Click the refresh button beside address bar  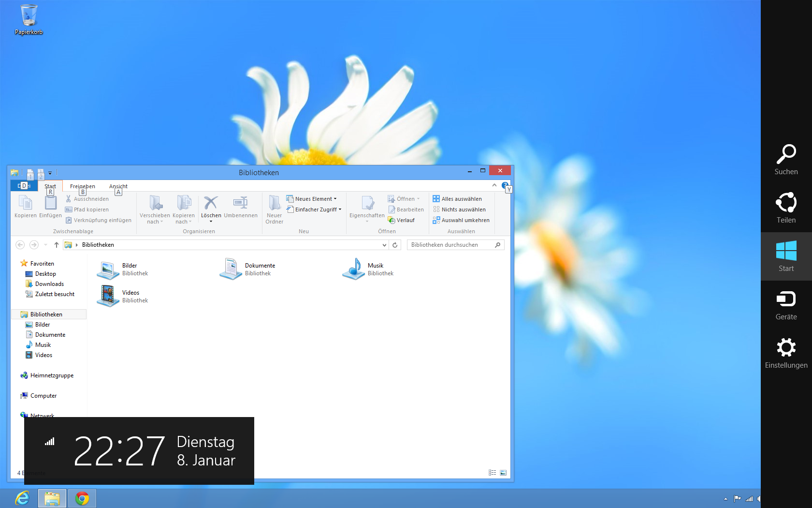pos(395,245)
